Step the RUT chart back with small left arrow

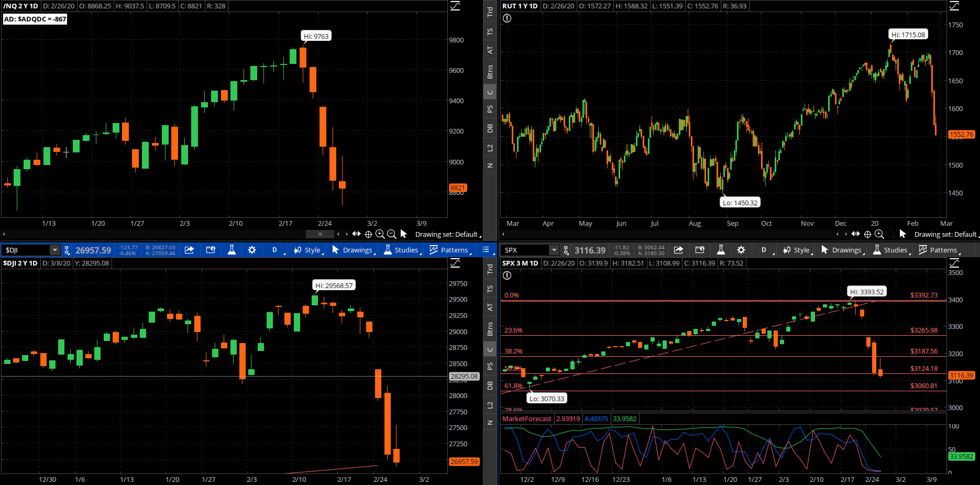click(x=838, y=234)
